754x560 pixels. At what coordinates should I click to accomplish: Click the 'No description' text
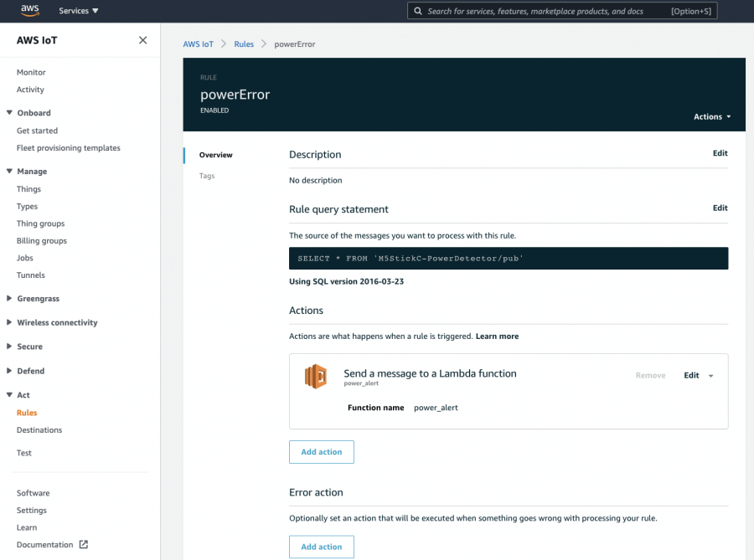coord(316,180)
